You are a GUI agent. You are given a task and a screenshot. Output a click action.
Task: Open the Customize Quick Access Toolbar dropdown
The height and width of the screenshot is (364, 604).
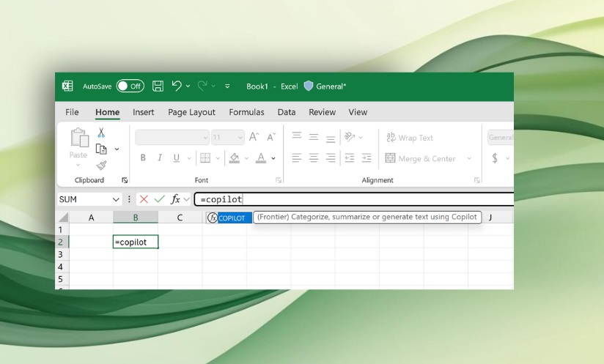[x=227, y=86]
